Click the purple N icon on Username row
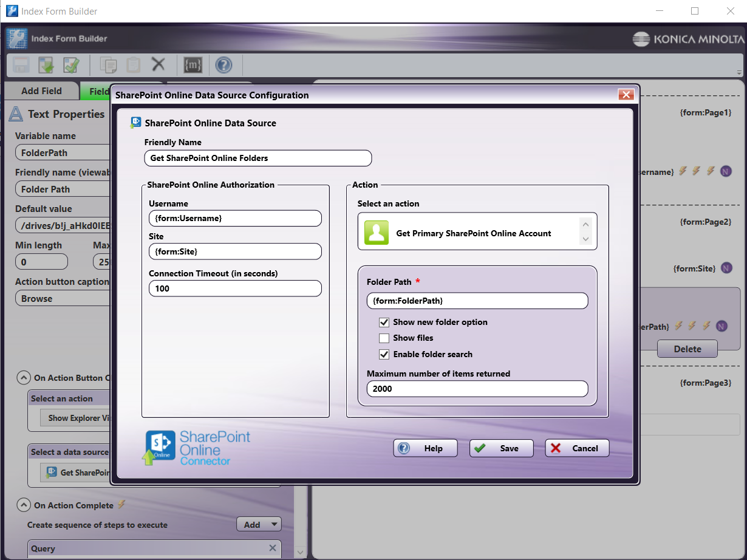Image resolution: width=747 pixels, height=560 pixels. coord(726,172)
